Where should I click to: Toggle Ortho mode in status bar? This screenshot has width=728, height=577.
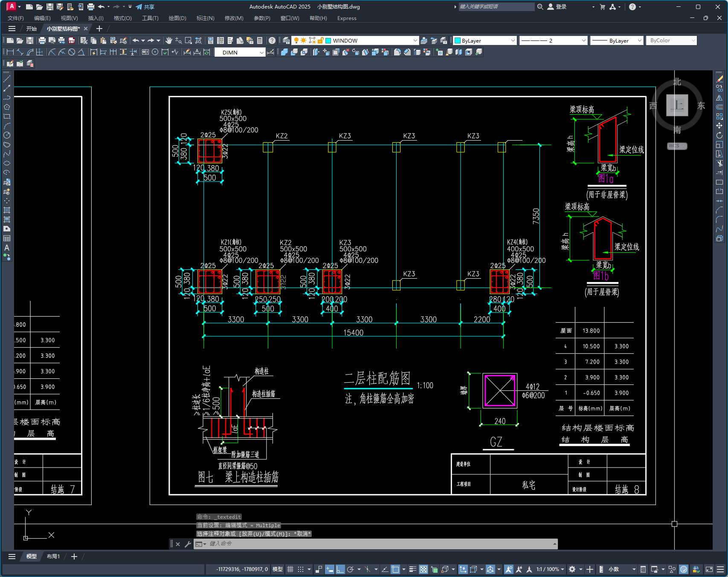click(340, 569)
